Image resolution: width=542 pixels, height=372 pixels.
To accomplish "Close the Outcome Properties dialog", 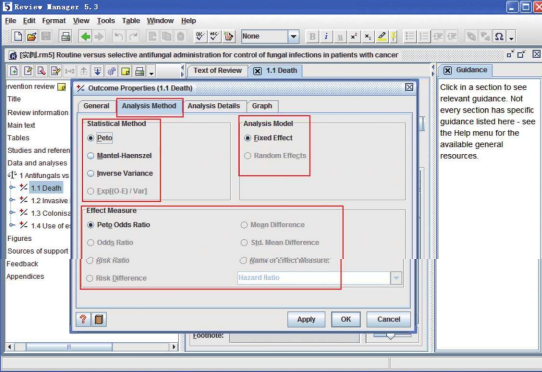I will 409,87.
